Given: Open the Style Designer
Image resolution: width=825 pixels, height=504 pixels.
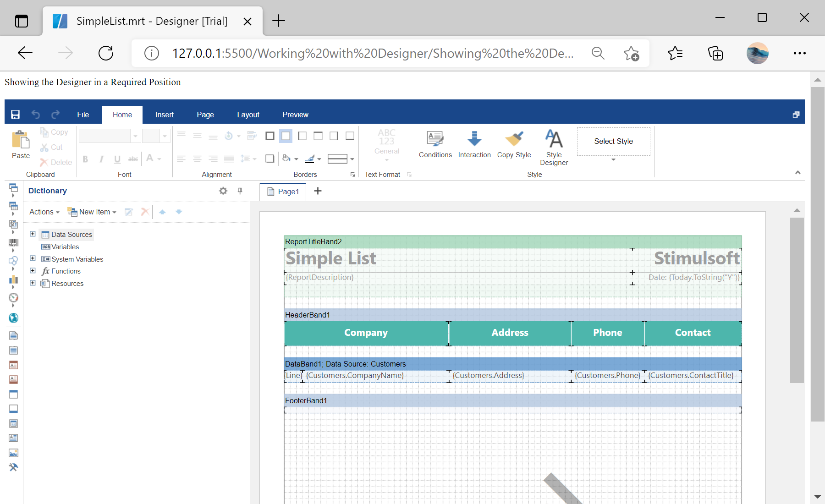Looking at the screenshot, I should click(554, 148).
